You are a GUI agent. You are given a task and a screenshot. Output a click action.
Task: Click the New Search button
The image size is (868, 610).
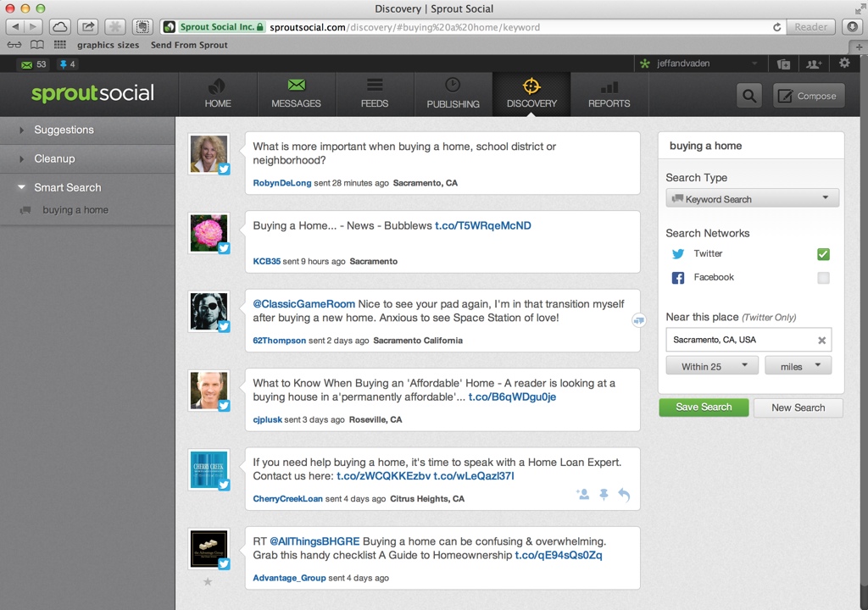point(798,408)
